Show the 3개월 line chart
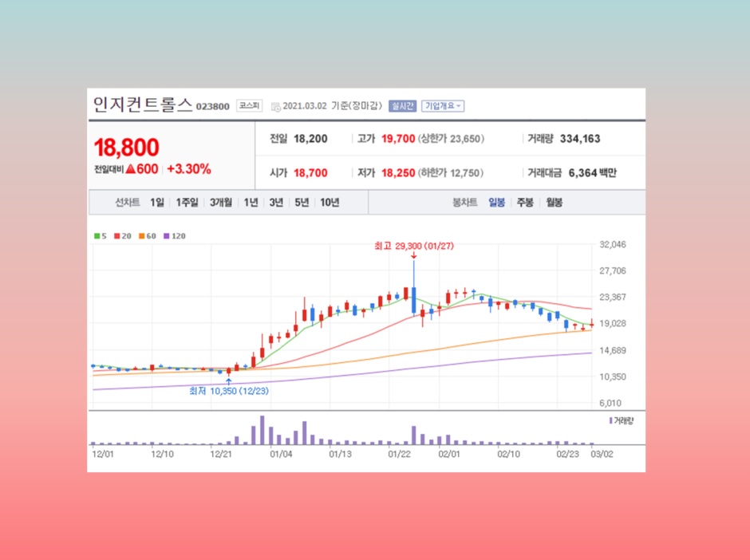The height and width of the screenshot is (560, 750). [221, 203]
